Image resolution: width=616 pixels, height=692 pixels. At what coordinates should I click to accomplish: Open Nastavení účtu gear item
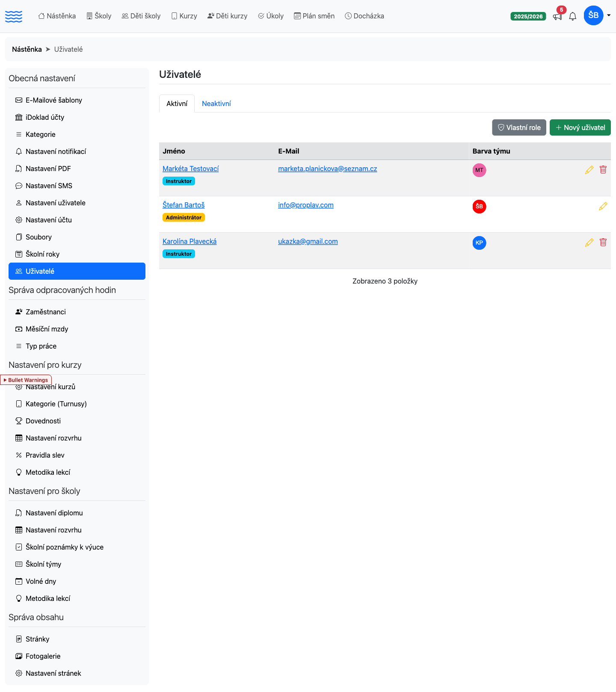coord(77,220)
